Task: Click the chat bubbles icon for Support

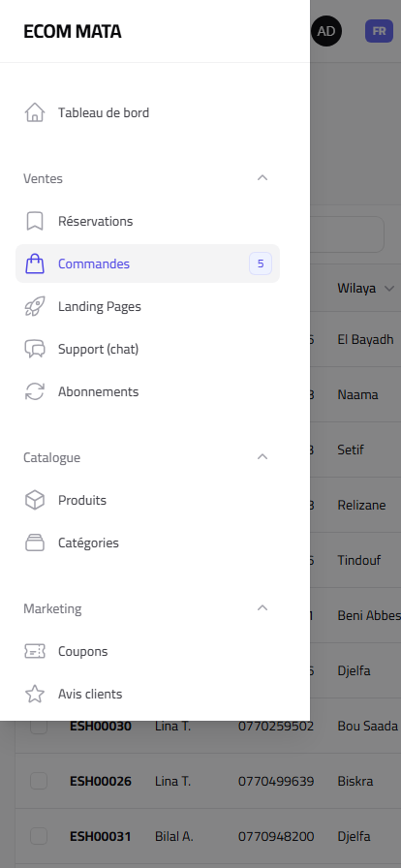Action: [x=35, y=349]
